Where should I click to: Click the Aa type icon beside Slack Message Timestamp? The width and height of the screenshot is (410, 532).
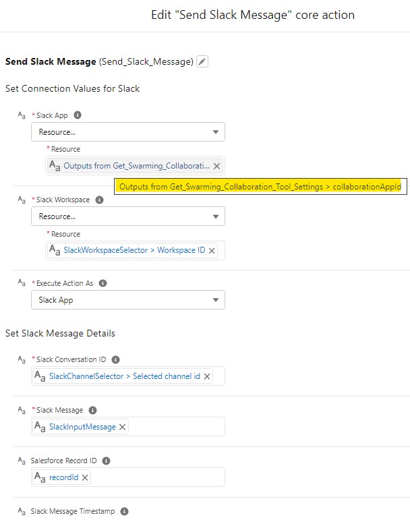click(22, 511)
